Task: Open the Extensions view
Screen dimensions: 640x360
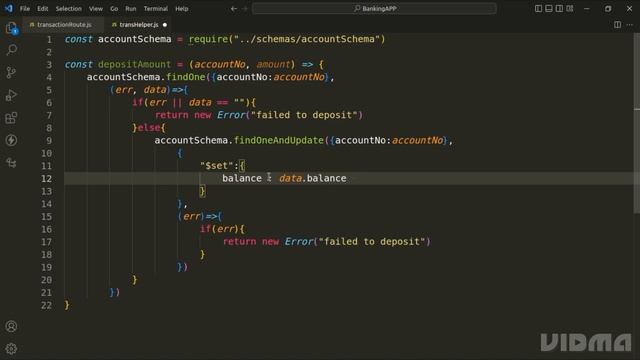Action: [x=11, y=118]
